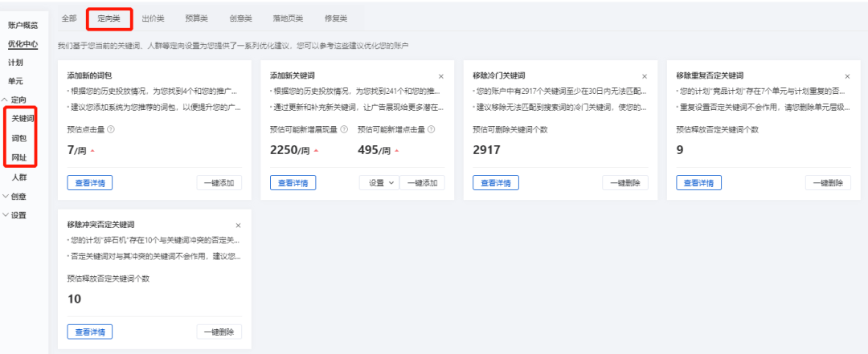Select the 全部 tab

point(69,18)
